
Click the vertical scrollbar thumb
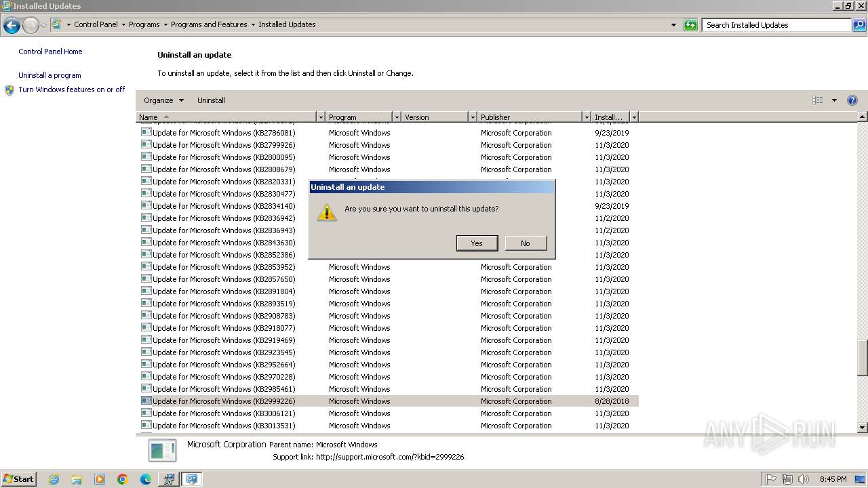863,357
